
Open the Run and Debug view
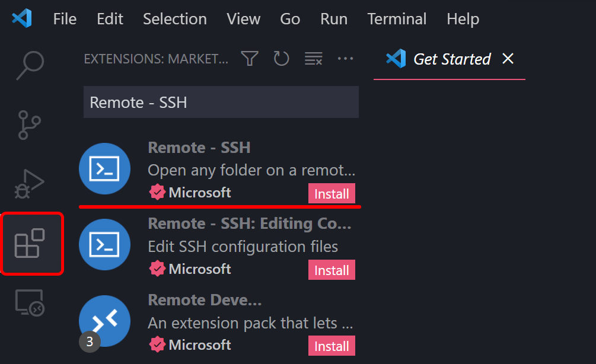pyautogui.click(x=30, y=184)
